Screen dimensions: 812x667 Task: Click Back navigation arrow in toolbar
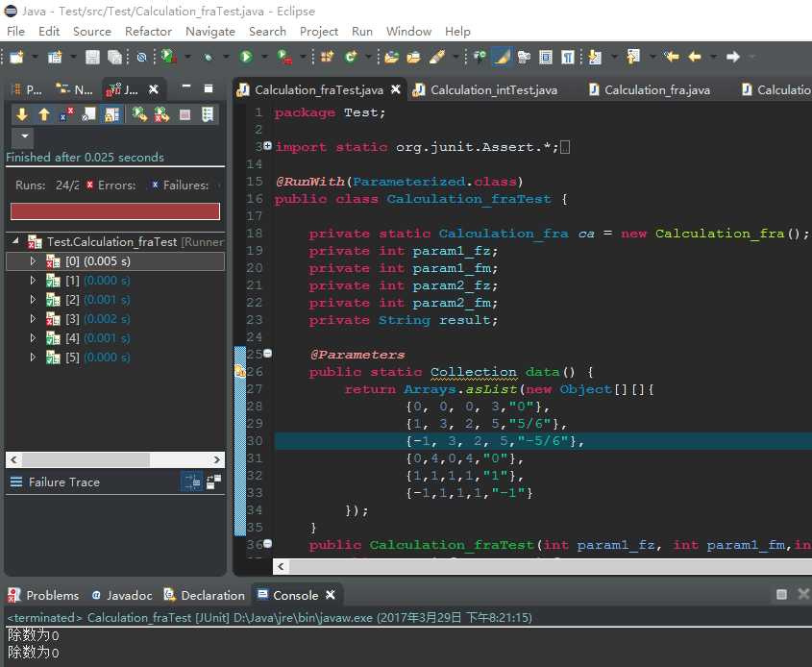pyautogui.click(x=694, y=58)
